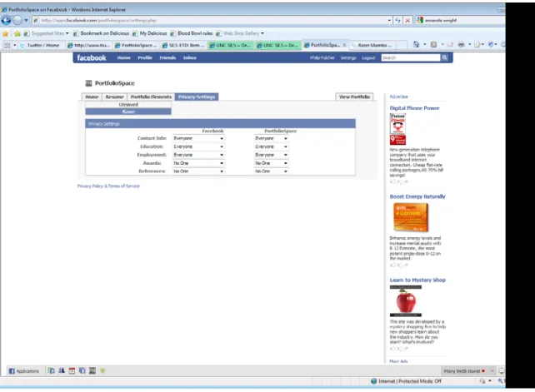Close the active PortfolioSpace browser tab
The image size is (535, 392).
point(344,45)
